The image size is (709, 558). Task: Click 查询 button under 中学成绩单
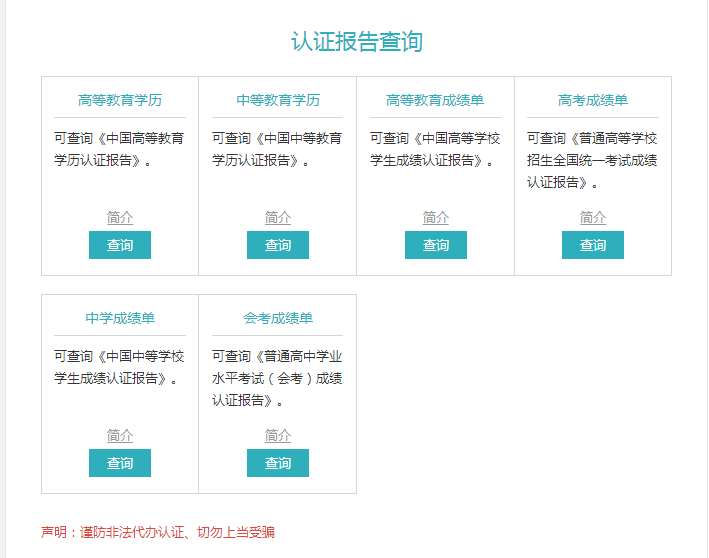pyautogui.click(x=120, y=463)
